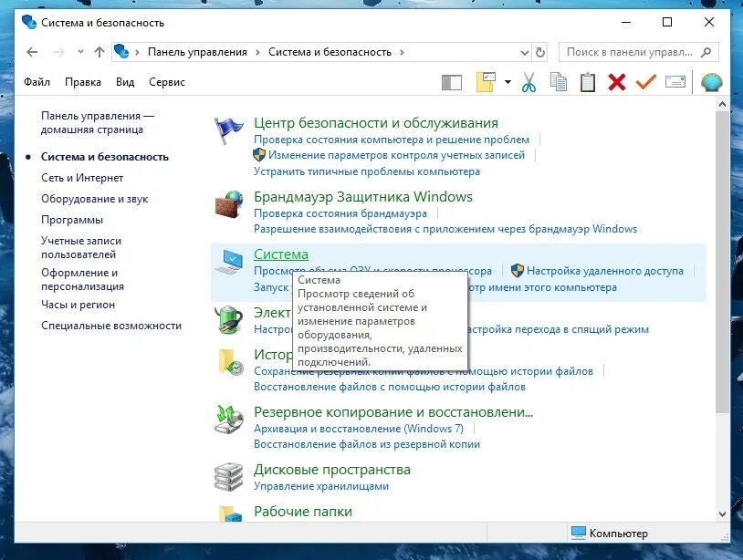Click the Forward navigation arrow
Screen dimensions: 743x560
pyautogui.click(x=59, y=52)
